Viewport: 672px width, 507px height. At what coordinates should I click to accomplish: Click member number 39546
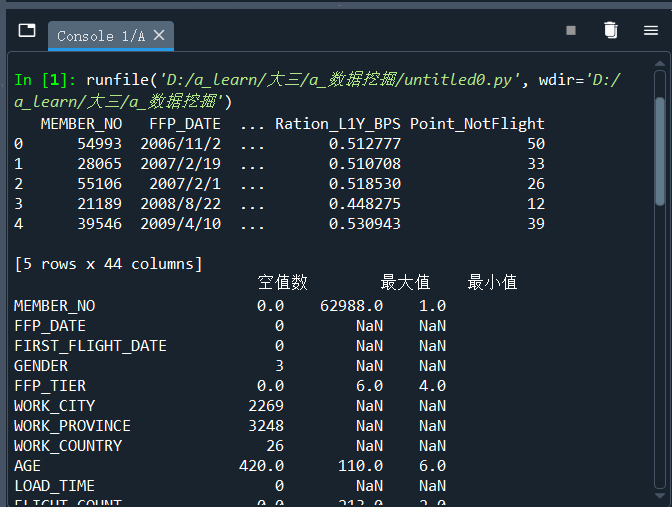(x=99, y=224)
